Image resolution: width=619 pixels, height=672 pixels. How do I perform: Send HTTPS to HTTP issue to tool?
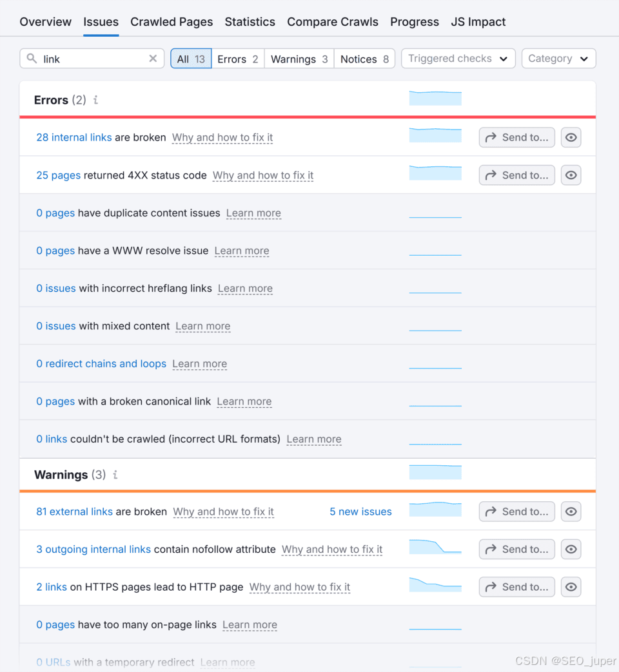(517, 587)
